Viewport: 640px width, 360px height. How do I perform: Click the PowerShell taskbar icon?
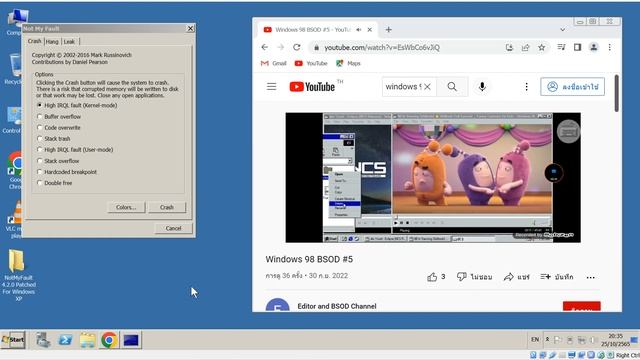point(65,340)
